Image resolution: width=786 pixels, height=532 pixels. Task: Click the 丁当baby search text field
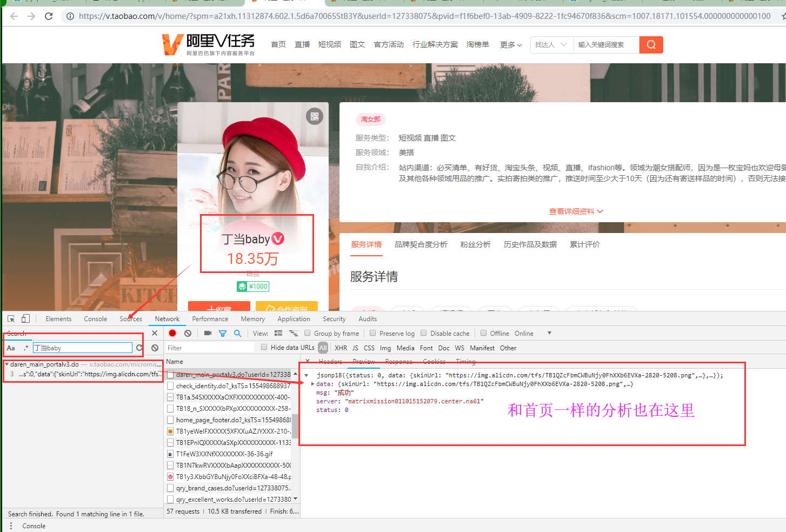(82, 348)
